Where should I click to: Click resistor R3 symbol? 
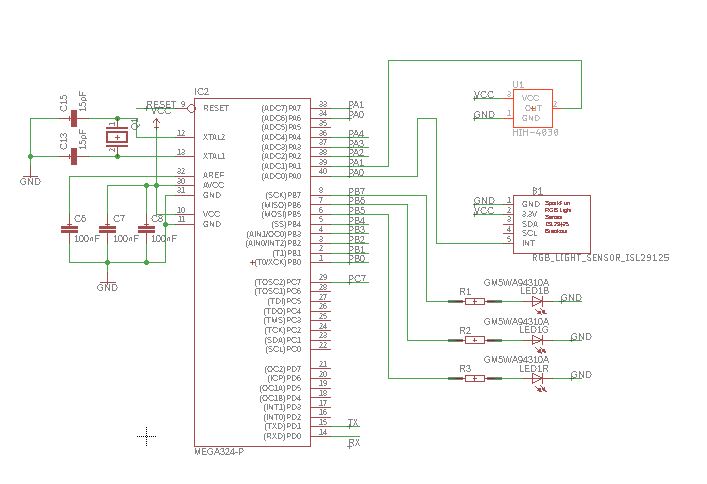[x=475, y=378]
